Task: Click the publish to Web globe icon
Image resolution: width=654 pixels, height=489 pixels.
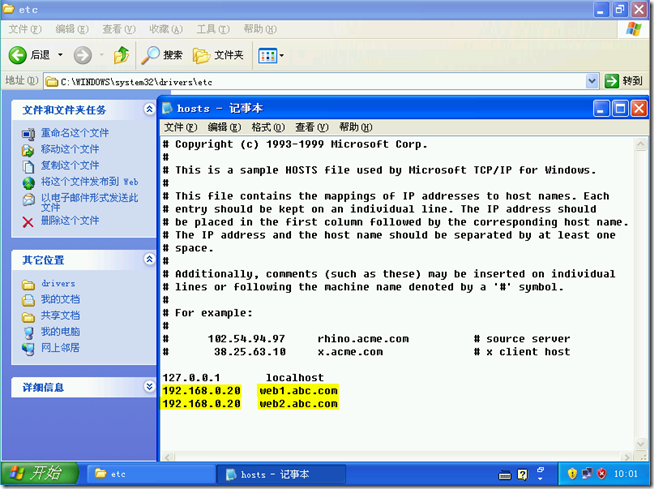Action: (x=28, y=183)
